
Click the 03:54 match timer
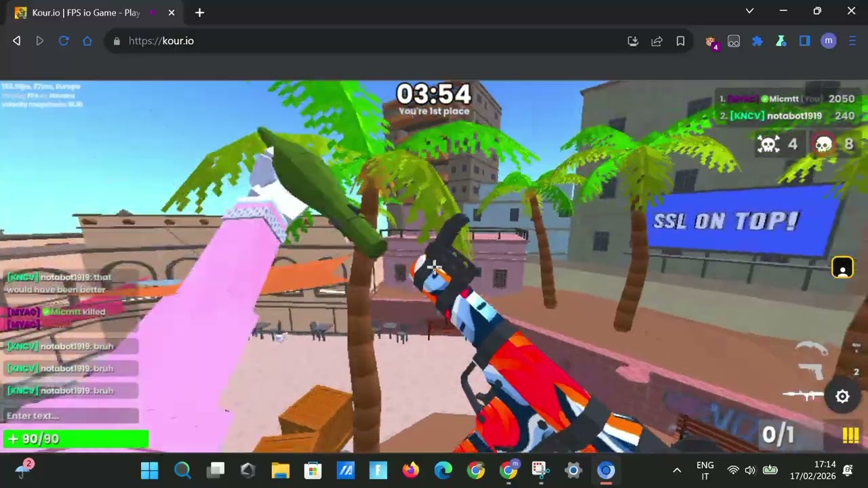(x=433, y=94)
